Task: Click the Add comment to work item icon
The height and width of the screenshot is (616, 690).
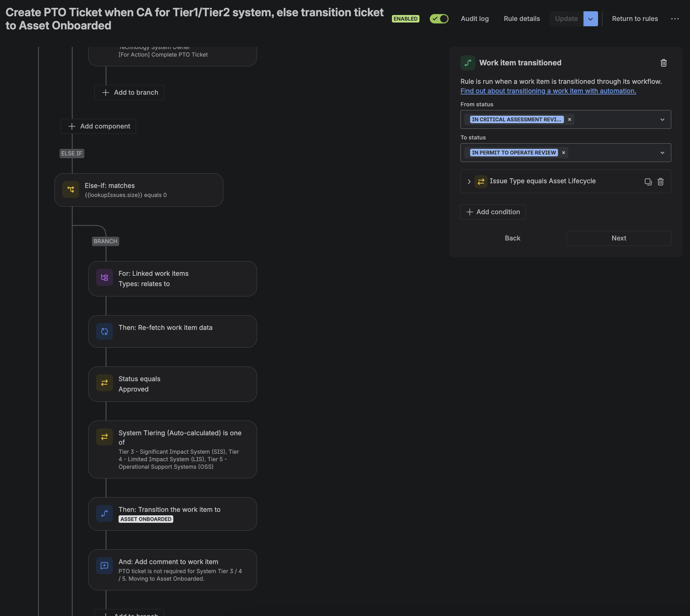Action: pos(104,566)
